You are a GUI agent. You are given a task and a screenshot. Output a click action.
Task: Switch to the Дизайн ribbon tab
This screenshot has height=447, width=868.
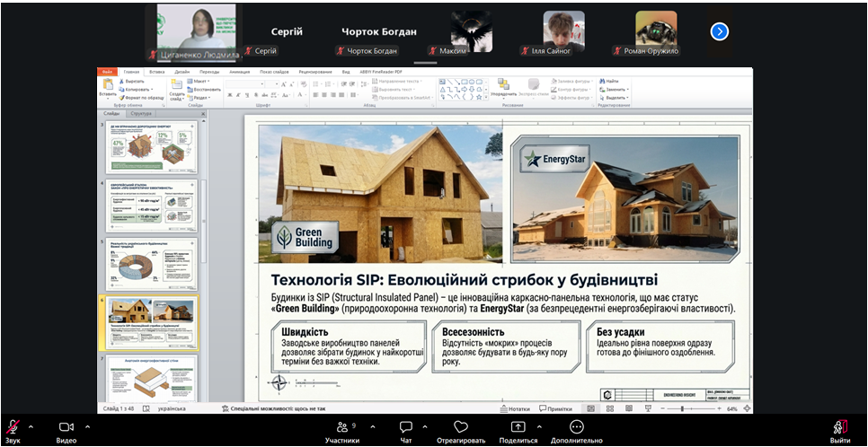pos(182,71)
